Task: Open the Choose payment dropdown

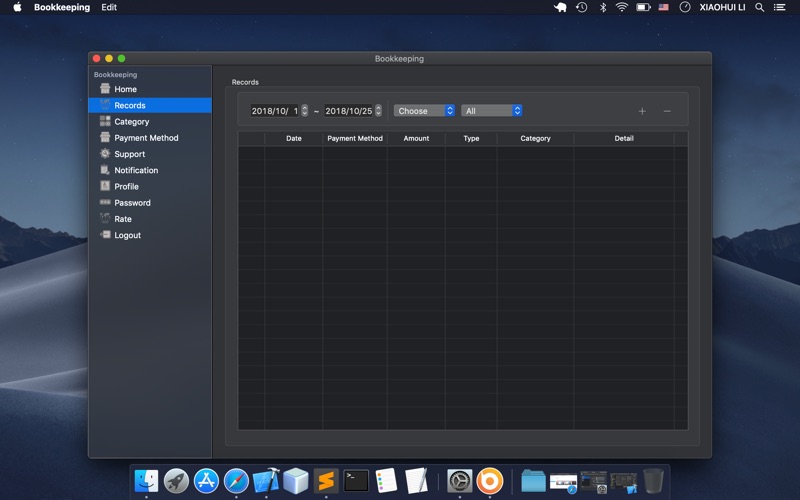Action: (424, 111)
